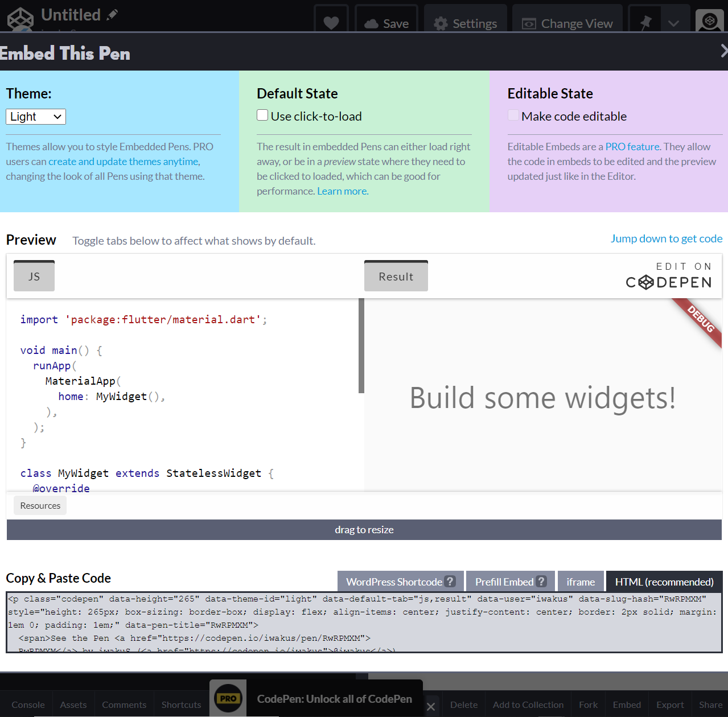Open the Theme dropdown showing Light
This screenshot has width=728, height=717.
[x=36, y=117]
